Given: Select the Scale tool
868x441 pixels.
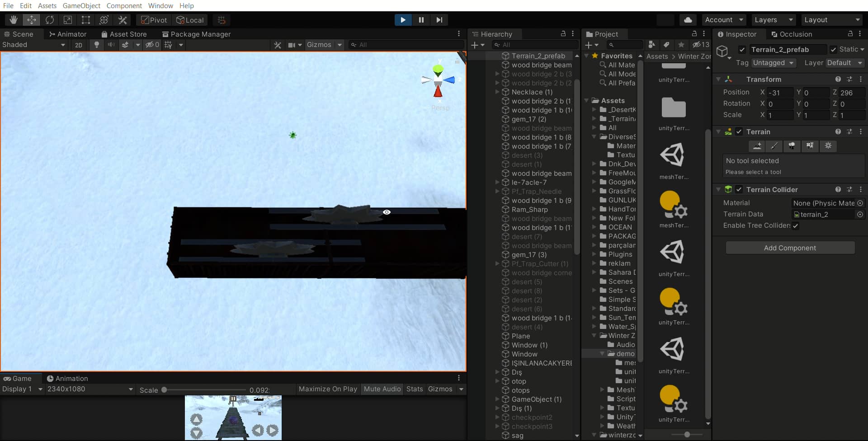Looking at the screenshot, I should click(68, 20).
